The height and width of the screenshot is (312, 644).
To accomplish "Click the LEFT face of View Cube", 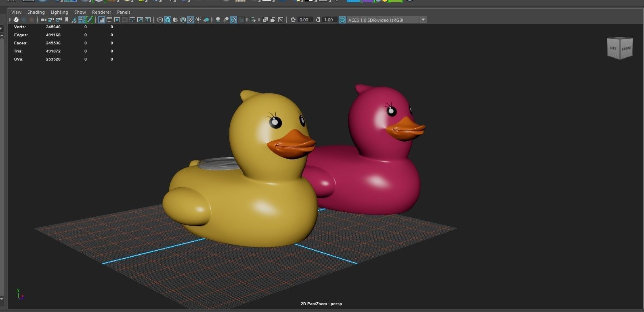I will [x=613, y=49].
